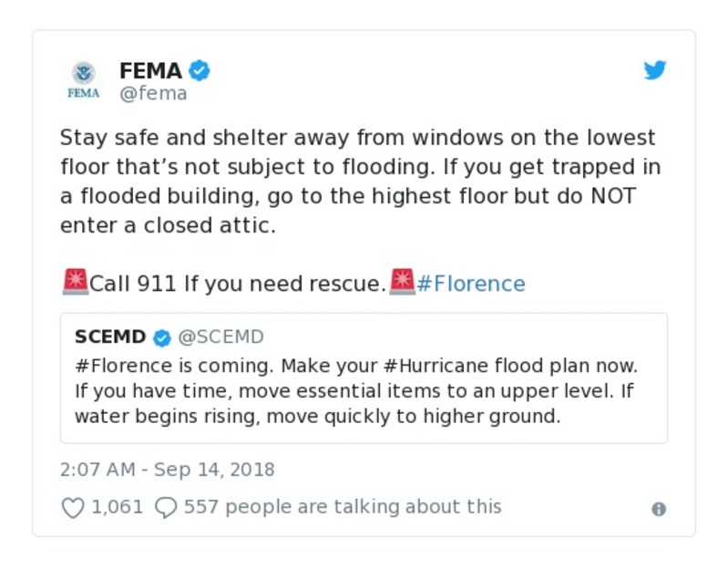Click the SCEMD account name
728x569 pixels.
[x=110, y=337]
